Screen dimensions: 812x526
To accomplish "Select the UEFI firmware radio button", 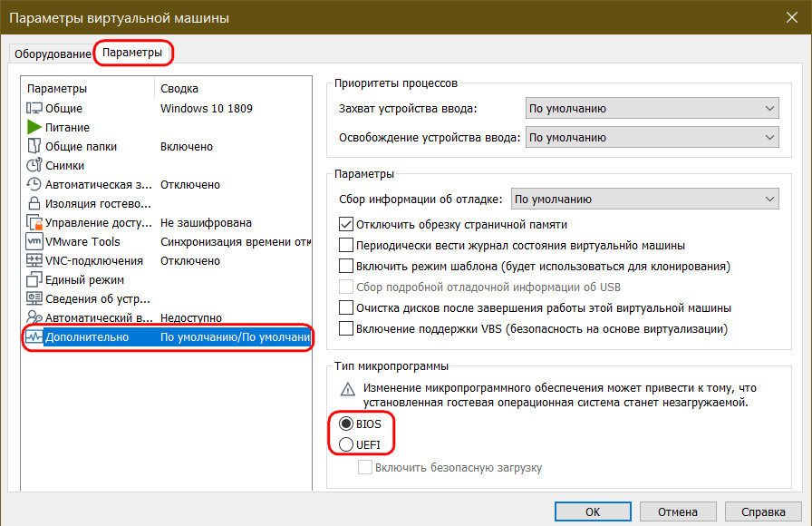I will pyautogui.click(x=345, y=444).
